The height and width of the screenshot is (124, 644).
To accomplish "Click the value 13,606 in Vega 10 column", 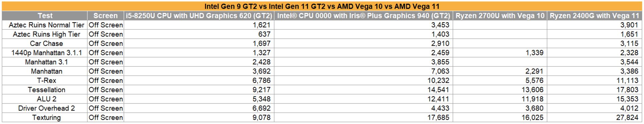I will pyautogui.click(x=500, y=90).
